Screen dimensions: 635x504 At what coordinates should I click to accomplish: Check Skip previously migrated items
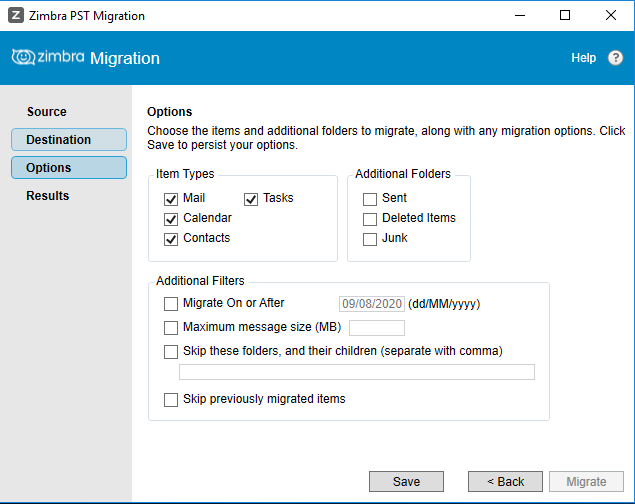pos(171,400)
